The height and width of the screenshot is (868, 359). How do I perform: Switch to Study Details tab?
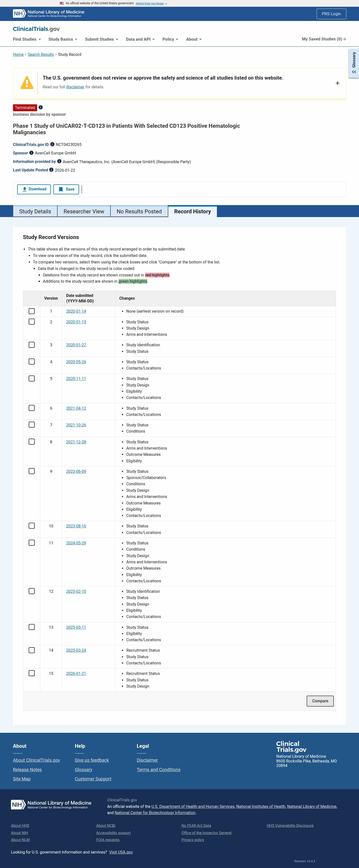35,211
